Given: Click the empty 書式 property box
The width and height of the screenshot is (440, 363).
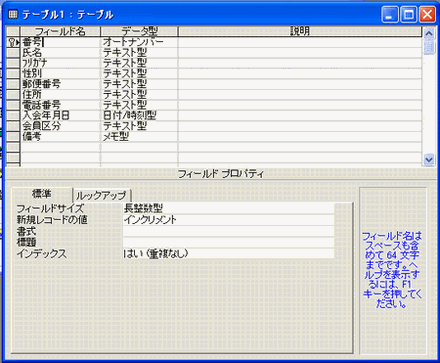Looking at the screenshot, I should (x=228, y=231).
